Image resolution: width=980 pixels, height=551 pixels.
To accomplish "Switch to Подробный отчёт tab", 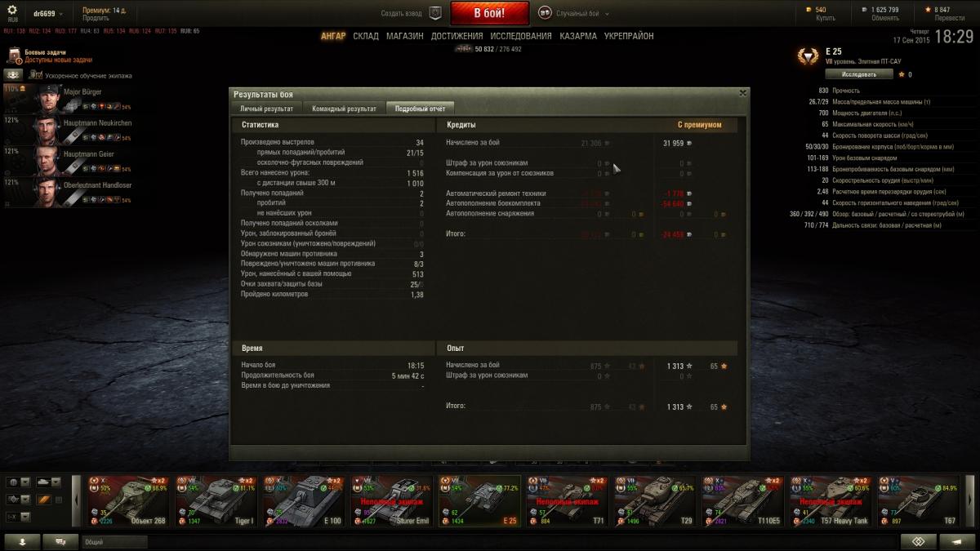I will pyautogui.click(x=420, y=108).
